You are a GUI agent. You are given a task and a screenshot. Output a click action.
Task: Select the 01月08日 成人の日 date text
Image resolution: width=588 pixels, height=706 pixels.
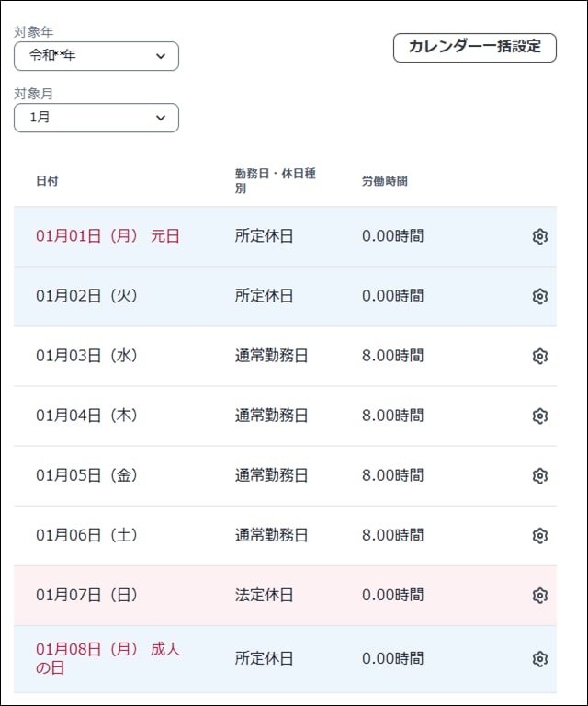point(108,658)
